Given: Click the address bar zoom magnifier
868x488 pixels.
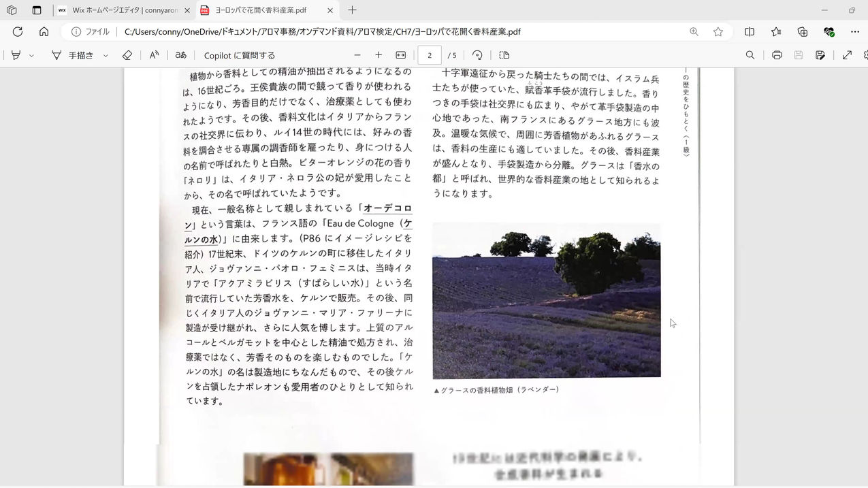Looking at the screenshot, I should point(694,31).
